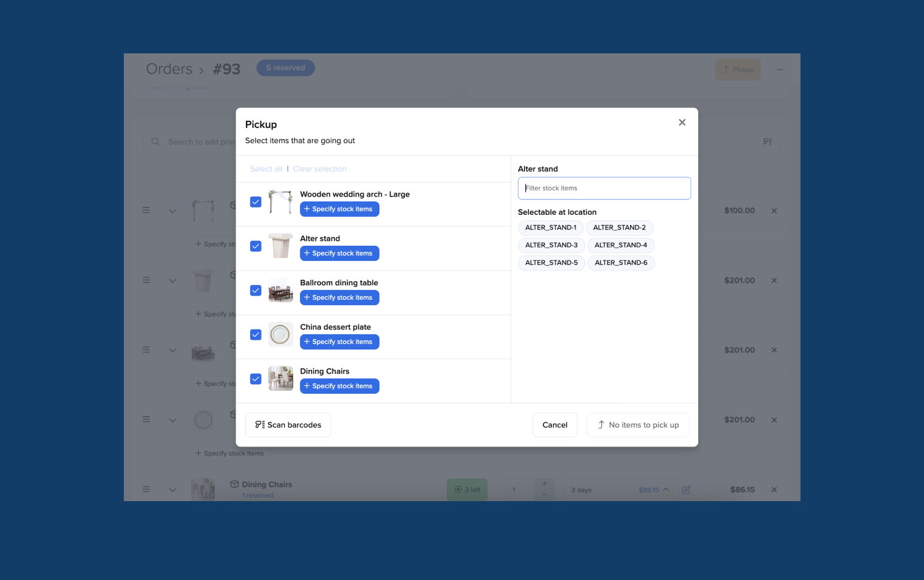Specify stock items for Ballroom dining table
Screen dimensions: 924x580
(x=339, y=297)
